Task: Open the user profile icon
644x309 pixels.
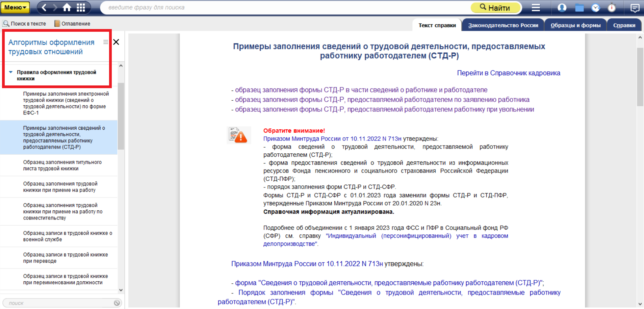Action: click(562, 7)
